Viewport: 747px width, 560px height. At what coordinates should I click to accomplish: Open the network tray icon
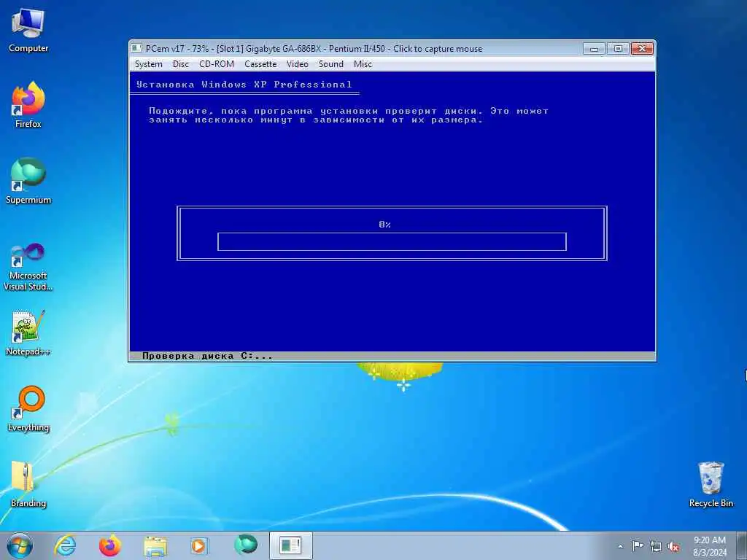656,547
